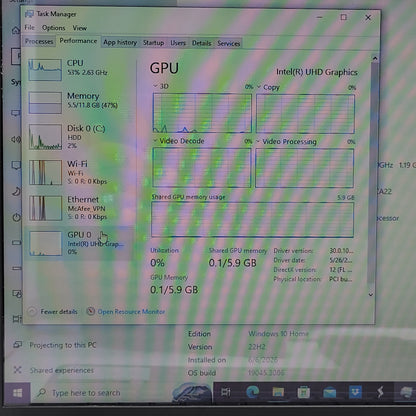
Task: Click the Driver version value 30.0.10...
Action: coord(341,251)
